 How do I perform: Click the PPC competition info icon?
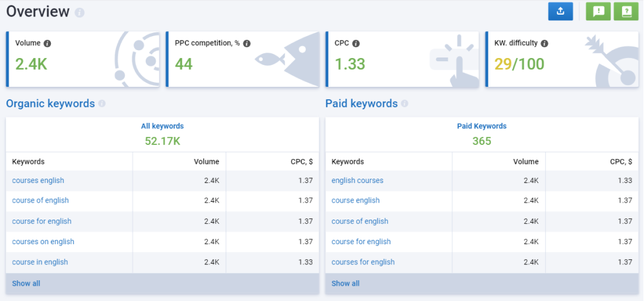(x=247, y=43)
